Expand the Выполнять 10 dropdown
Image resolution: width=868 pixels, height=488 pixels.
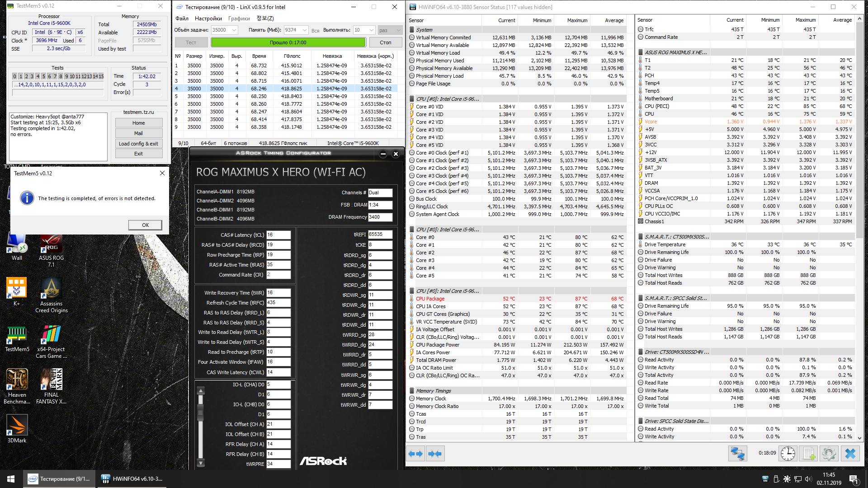click(372, 30)
